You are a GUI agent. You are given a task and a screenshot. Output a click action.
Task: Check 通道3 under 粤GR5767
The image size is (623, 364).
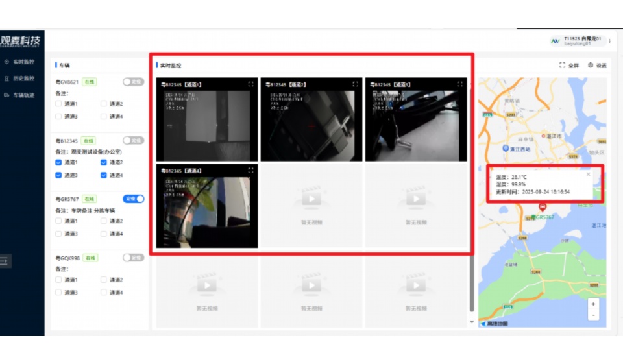[59, 234]
